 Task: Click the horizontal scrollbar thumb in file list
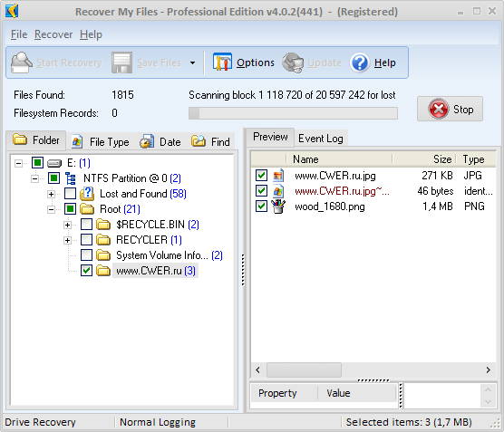(304, 370)
